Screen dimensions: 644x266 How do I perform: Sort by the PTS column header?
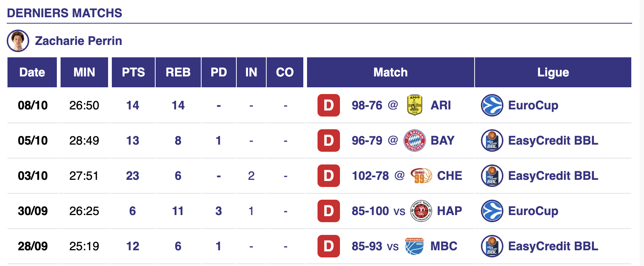click(133, 72)
